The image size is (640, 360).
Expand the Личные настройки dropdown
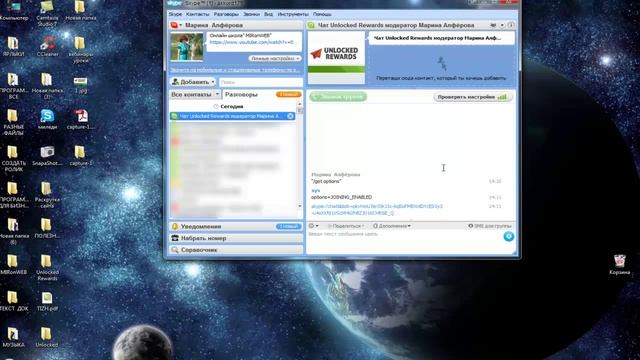[274, 59]
